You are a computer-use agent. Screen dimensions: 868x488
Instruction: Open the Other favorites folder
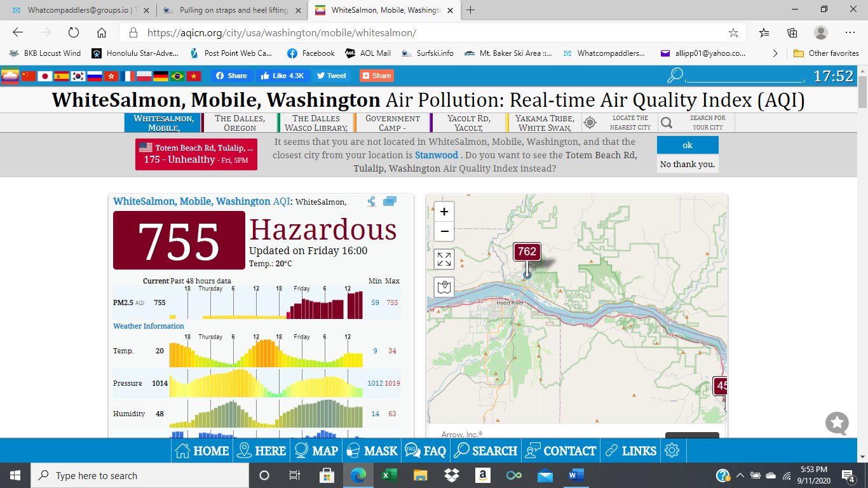[826, 53]
